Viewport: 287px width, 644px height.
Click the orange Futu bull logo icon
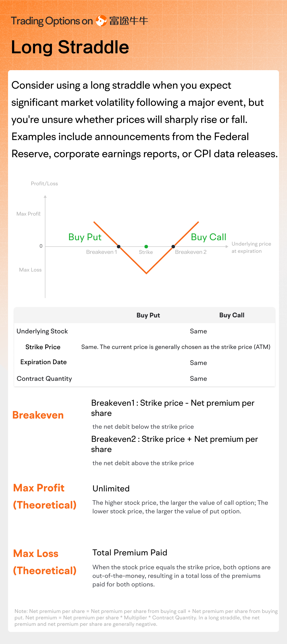101,21
